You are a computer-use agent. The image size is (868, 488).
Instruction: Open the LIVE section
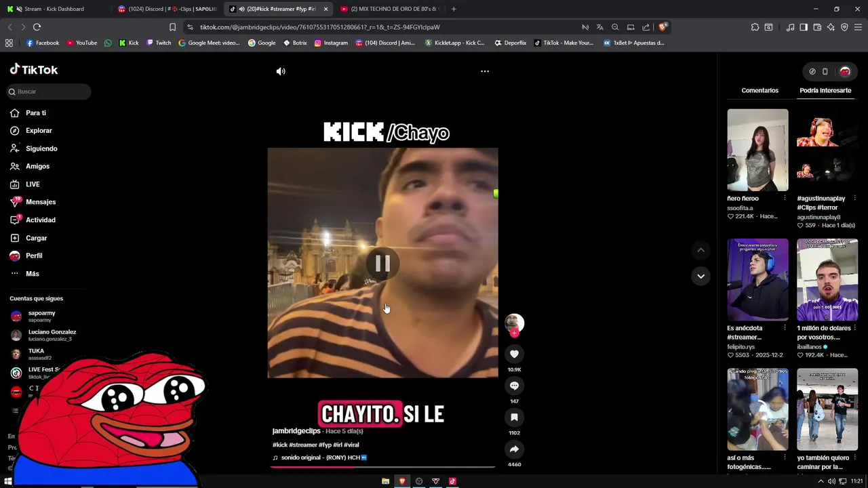[25, 184]
